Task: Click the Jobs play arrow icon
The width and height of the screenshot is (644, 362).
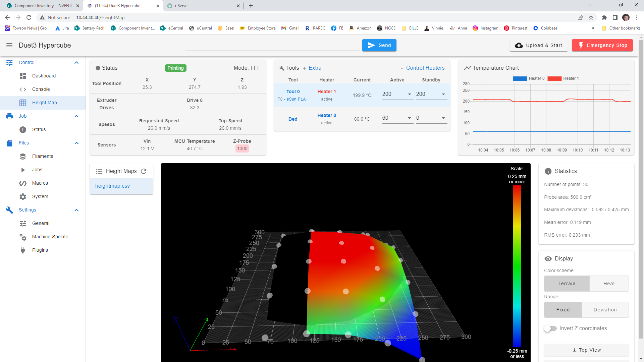Action: click(23, 170)
